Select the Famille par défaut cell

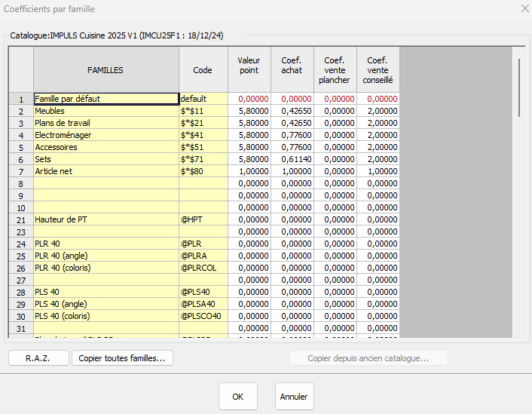click(x=105, y=99)
